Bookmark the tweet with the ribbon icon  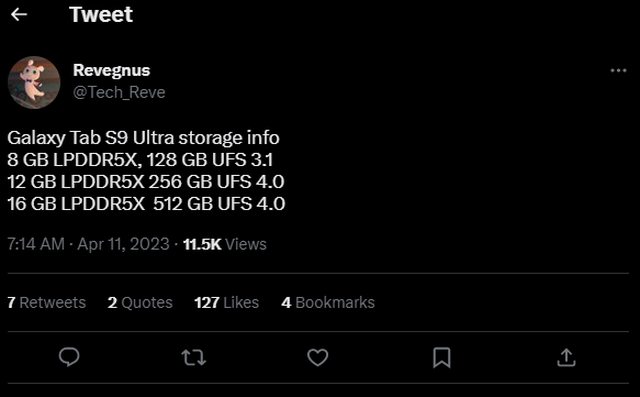[x=442, y=357]
